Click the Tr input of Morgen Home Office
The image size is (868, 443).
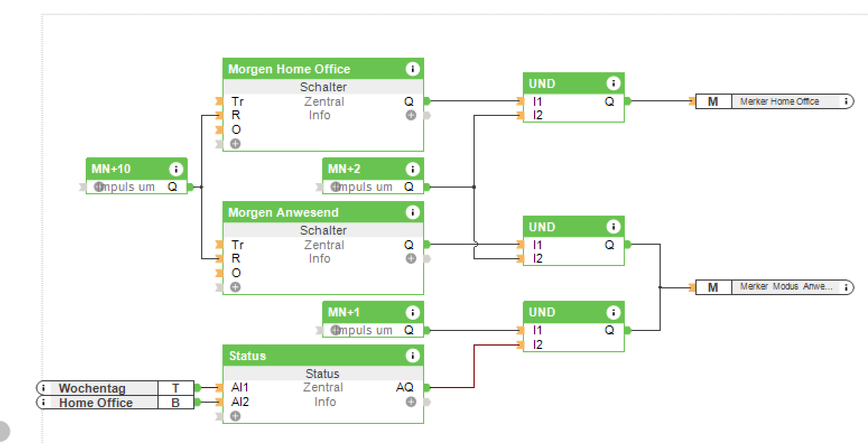click(x=238, y=101)
